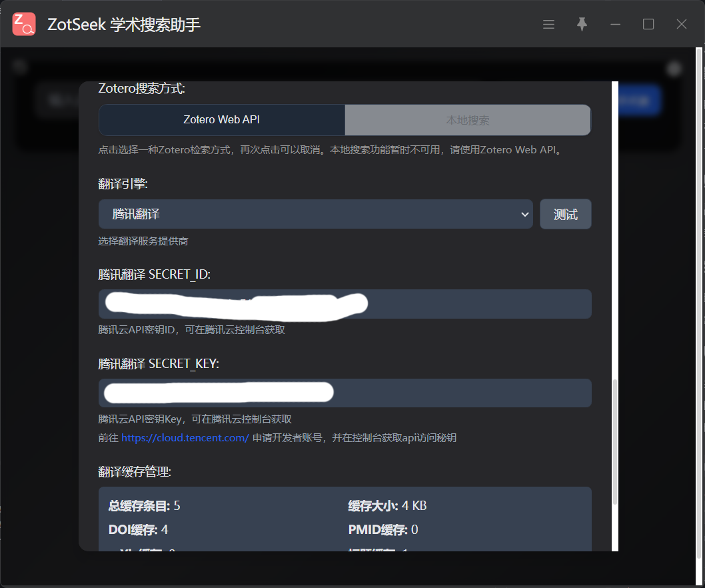
Task: Click the 总缓存条目: 5 statistic
Action: click(x=145, y=506)
